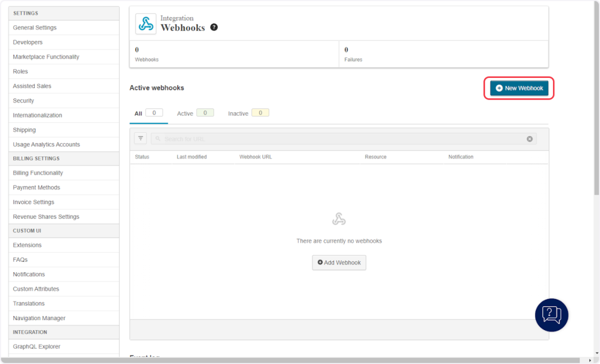Navigate to Navigation Manager
This screenshot has height=364, width=600.
(39, 318)
